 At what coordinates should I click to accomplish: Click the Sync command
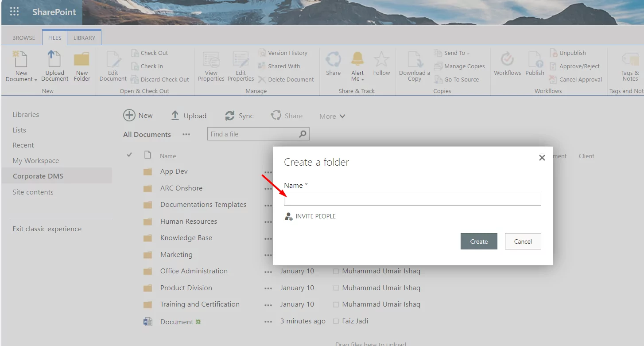point(239,116)
